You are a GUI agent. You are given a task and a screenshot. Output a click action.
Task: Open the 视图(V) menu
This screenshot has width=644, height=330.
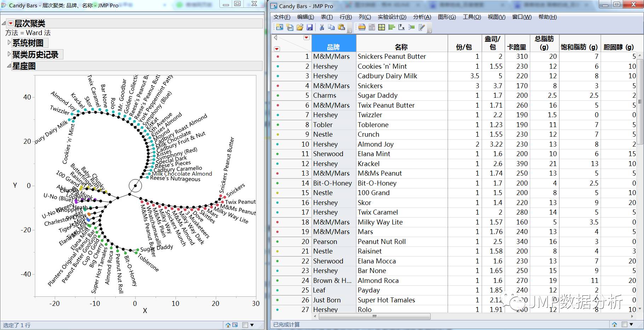(496, 17)
